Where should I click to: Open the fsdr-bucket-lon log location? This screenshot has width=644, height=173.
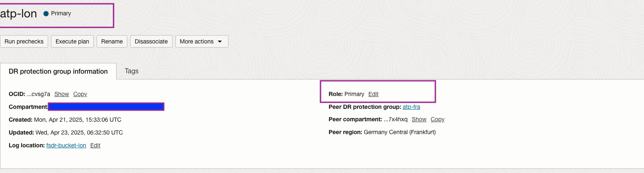66,145
